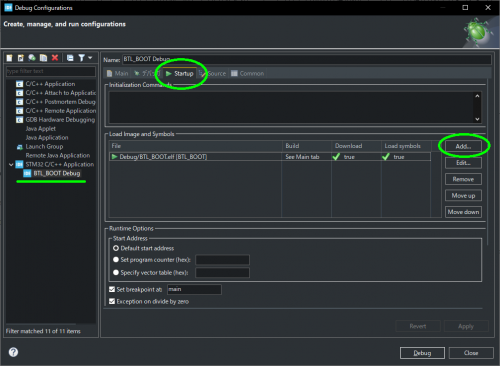Image resolution: width=500 pixels, height=366 pixels.
Task: Select Remote Java Application type
Action: pyautogui.click(x=58, y=156)
